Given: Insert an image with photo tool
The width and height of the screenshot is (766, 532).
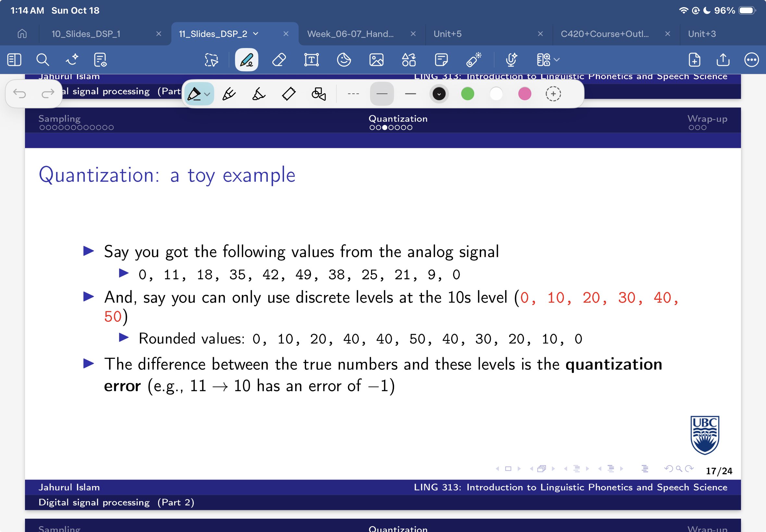Looking at the screenshot, I should pos(377,60).
